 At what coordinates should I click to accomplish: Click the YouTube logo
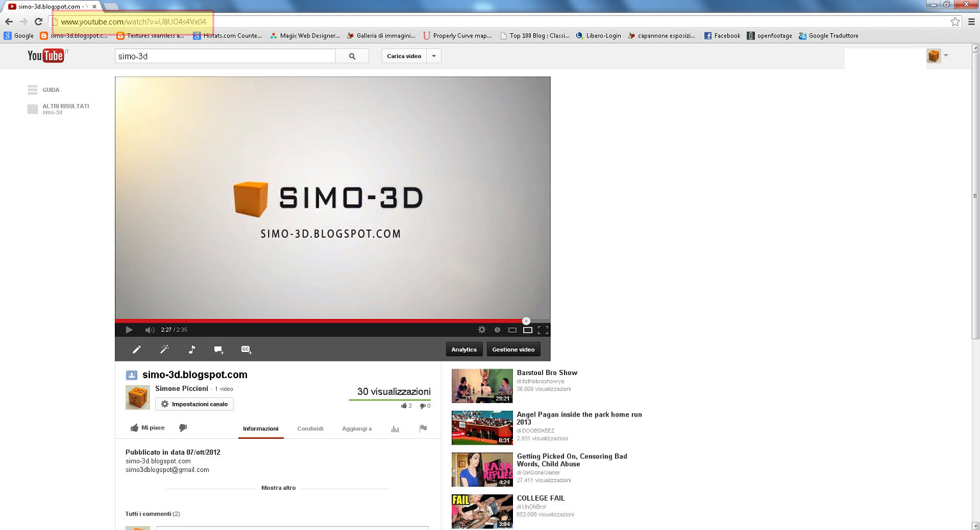pos(46,55)
